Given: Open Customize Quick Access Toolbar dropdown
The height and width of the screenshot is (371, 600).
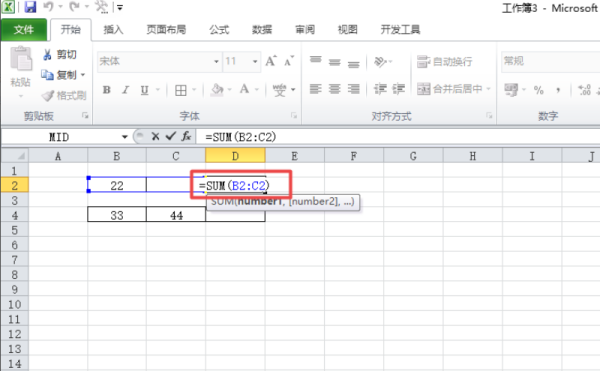Looking at the screenshot, I should tap(120, 7).
